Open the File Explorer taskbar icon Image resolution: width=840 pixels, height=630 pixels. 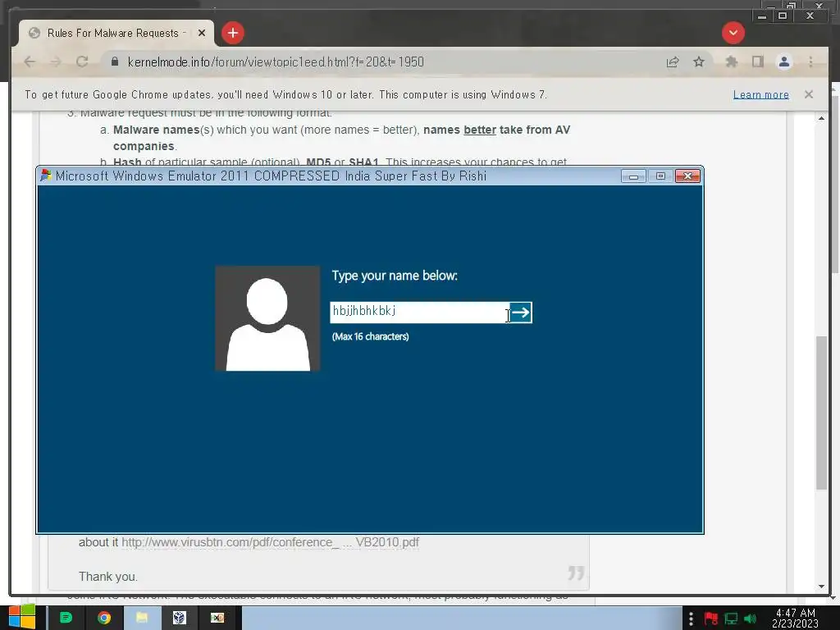(142, 618)
